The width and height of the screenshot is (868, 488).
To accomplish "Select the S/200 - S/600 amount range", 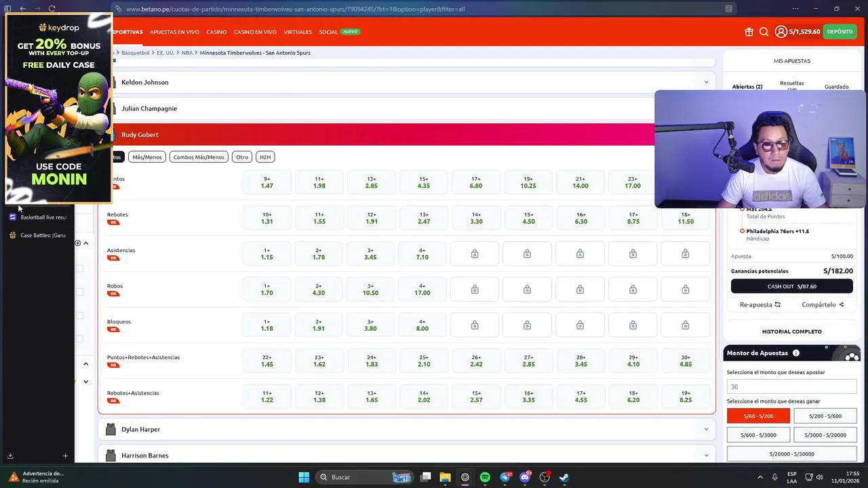I will tap(825, 416).
